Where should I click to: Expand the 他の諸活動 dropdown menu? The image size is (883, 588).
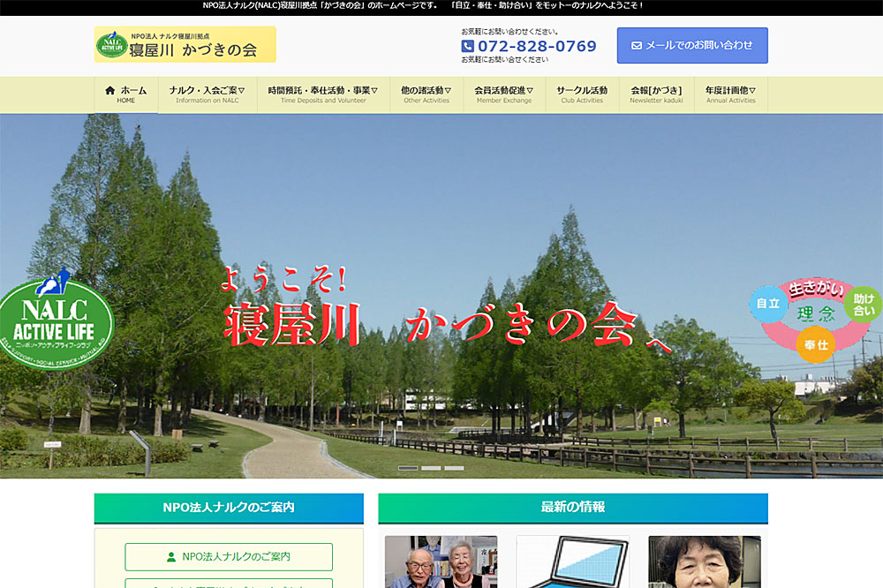point(426,94)
